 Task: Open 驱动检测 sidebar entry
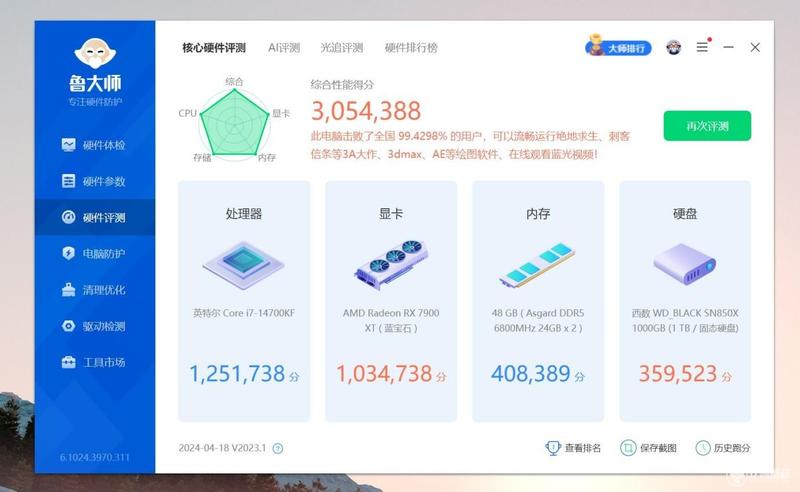(x=94, y=326)
